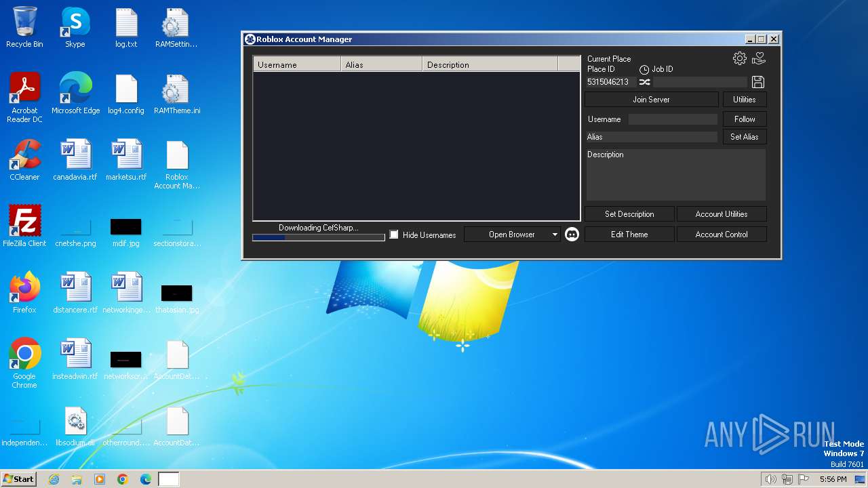Select insteadwin.rtf document icon
The image size is (868, 488).
(75, 359)
